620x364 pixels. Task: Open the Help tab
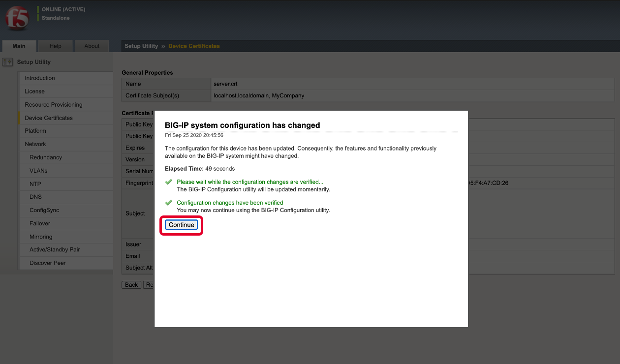[x=56, y=46]
